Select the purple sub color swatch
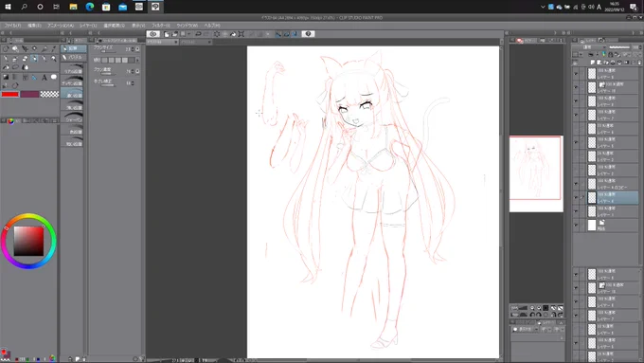Screen dimensions: 644x363 pyautogui.click(x=29, y=94)
